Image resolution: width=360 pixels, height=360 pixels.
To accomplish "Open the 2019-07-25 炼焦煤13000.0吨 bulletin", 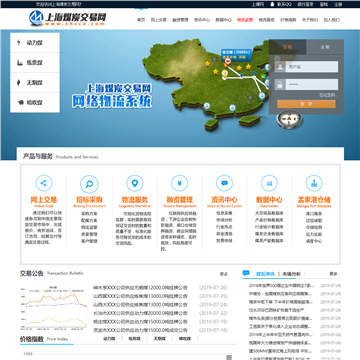I will click(x=140, y=296).
